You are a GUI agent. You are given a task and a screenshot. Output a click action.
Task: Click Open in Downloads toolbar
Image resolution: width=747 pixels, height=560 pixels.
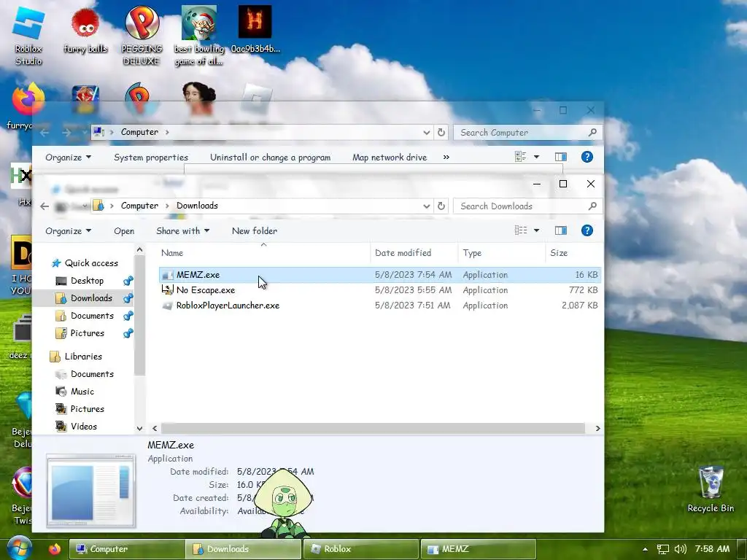tap(124, 231)
